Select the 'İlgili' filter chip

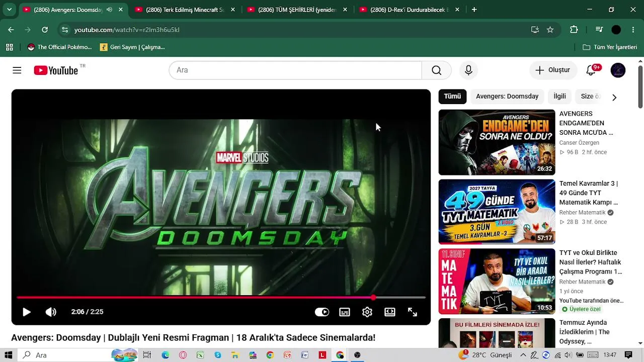coord(559,97)
